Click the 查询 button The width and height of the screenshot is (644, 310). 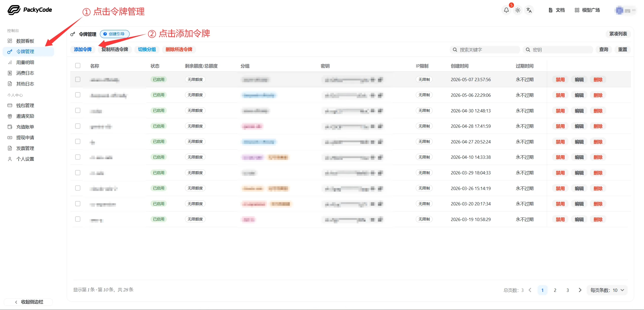tap(604, 49)
